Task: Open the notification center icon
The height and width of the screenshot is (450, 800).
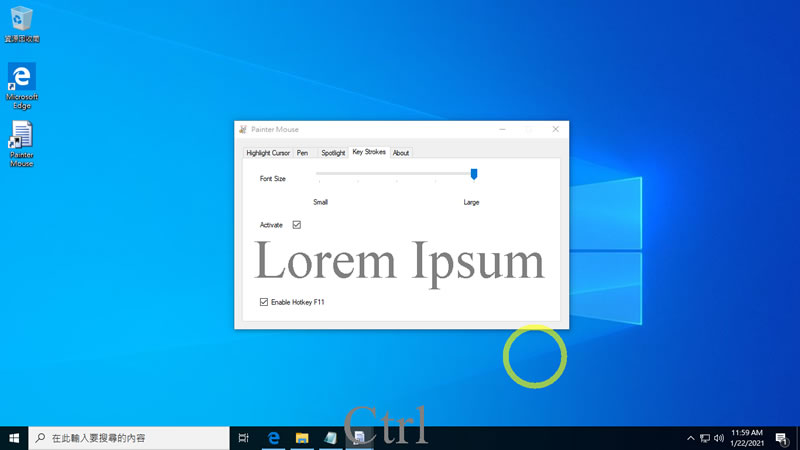Action: pos(782,438)
